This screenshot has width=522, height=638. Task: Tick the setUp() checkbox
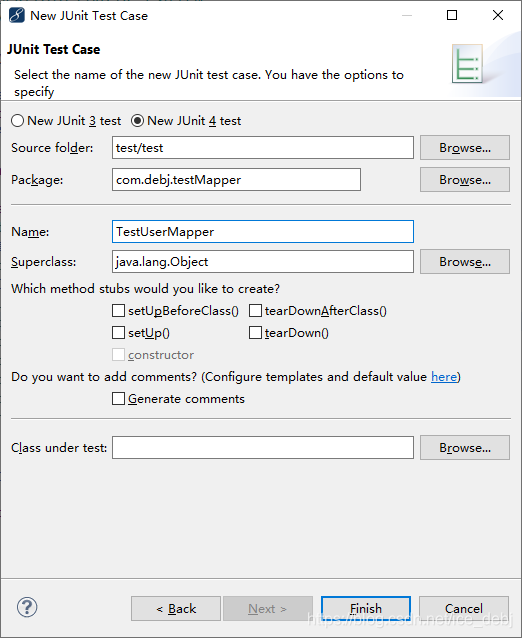click(118, 333)
